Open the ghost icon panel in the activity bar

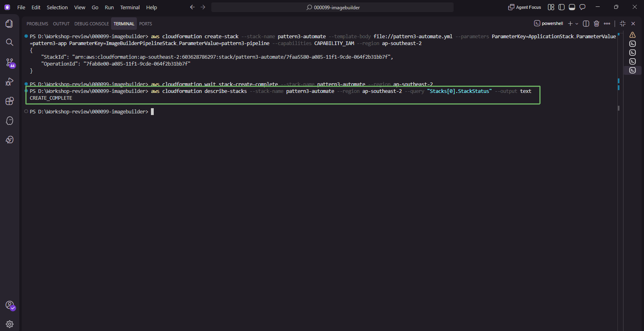click(9, 121)
